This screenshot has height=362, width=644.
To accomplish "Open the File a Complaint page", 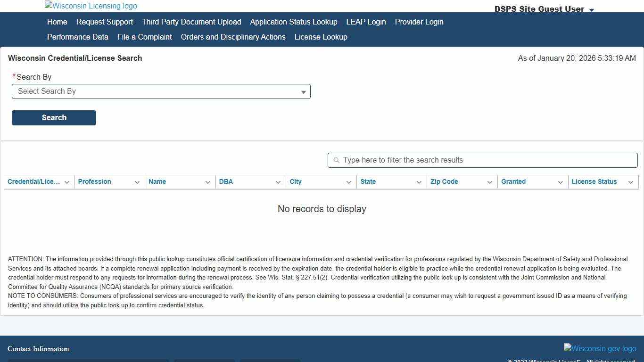I will pyautogui.click(x=144, y=37).
